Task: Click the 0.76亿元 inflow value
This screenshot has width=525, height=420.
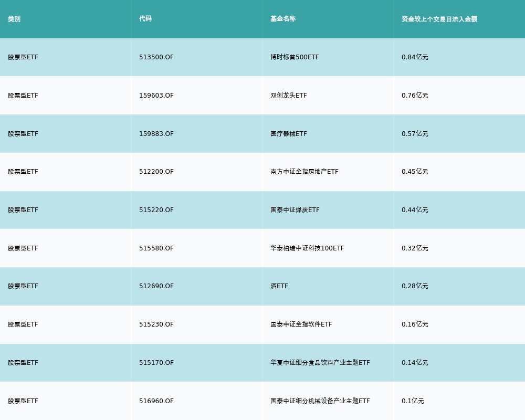Action: 415,96
